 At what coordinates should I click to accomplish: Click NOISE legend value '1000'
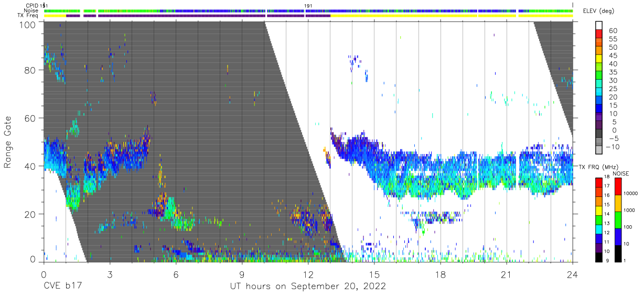pyautogui.click(x=629, y=211)
